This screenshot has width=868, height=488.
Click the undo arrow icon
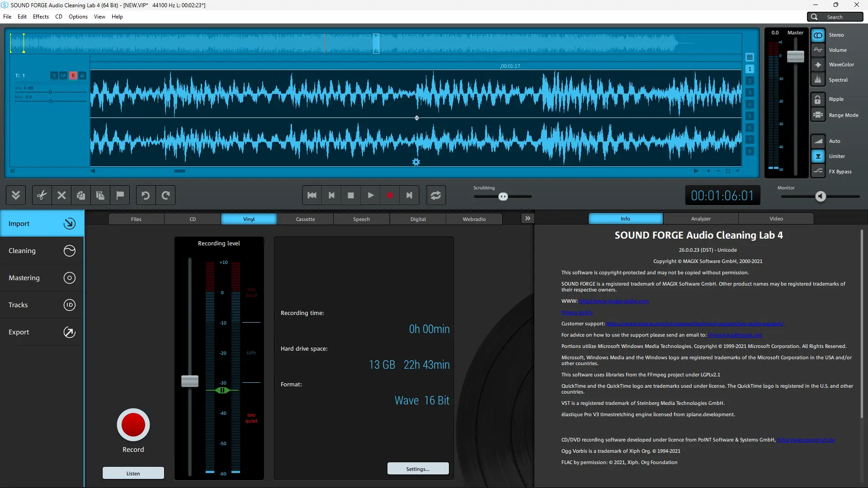click(146, 195)
